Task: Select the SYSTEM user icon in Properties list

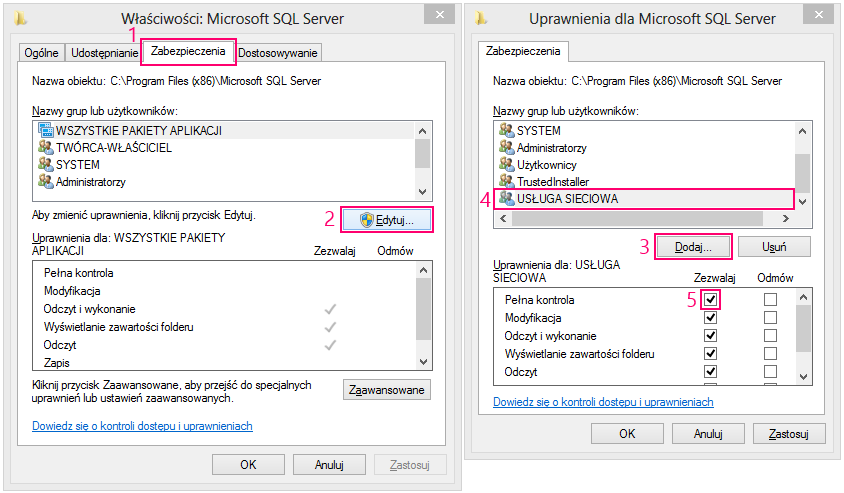Action: (x=45, y=164)
